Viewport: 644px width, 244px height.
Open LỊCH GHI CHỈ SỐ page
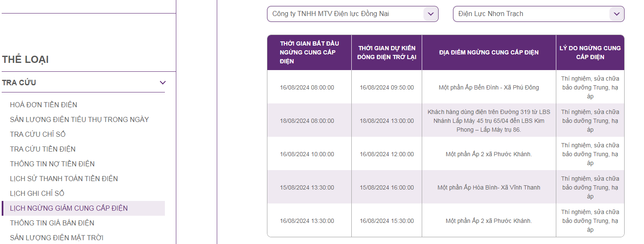point(37,193)
